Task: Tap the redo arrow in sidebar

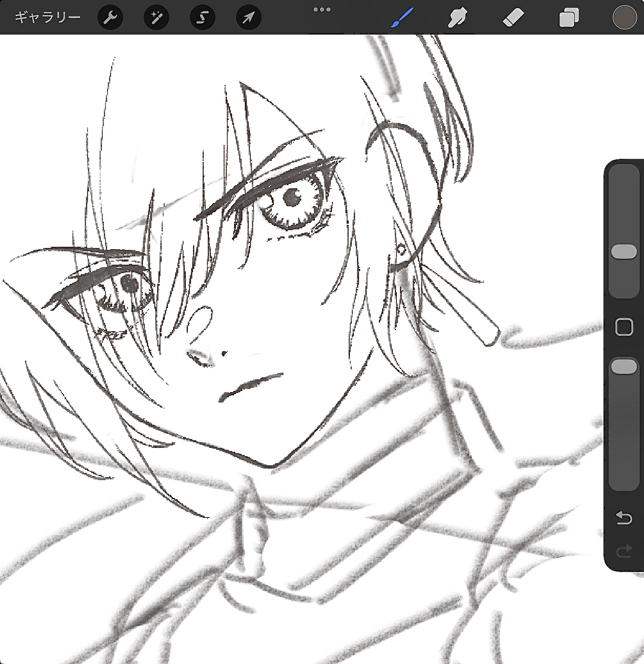Action: (x=624, y=551)
